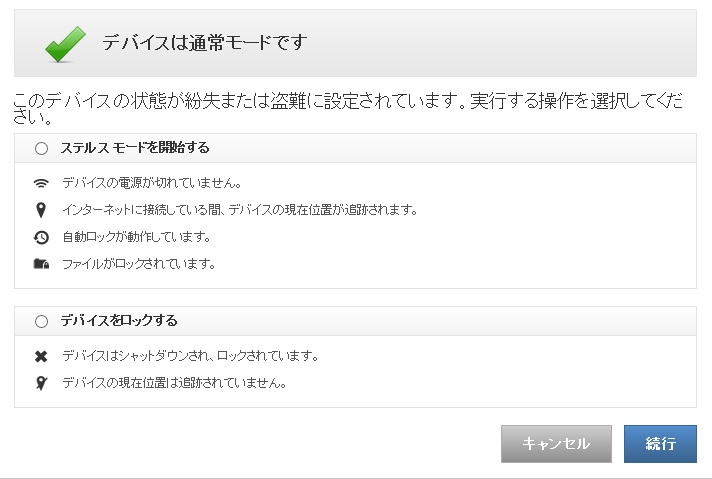Click the ステルス モードを開始する label
Viewport: 712px width, 479px height.
click(x=135, y=148)
